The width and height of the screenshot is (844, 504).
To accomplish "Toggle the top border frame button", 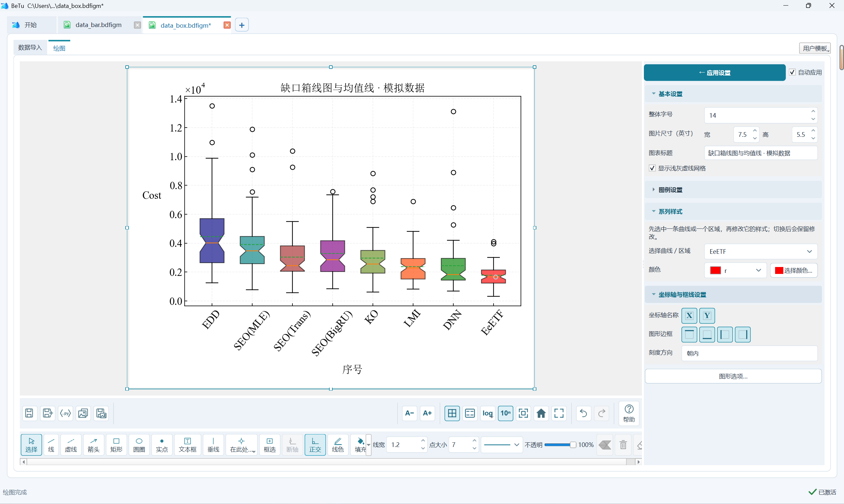I will click(689, 335).
